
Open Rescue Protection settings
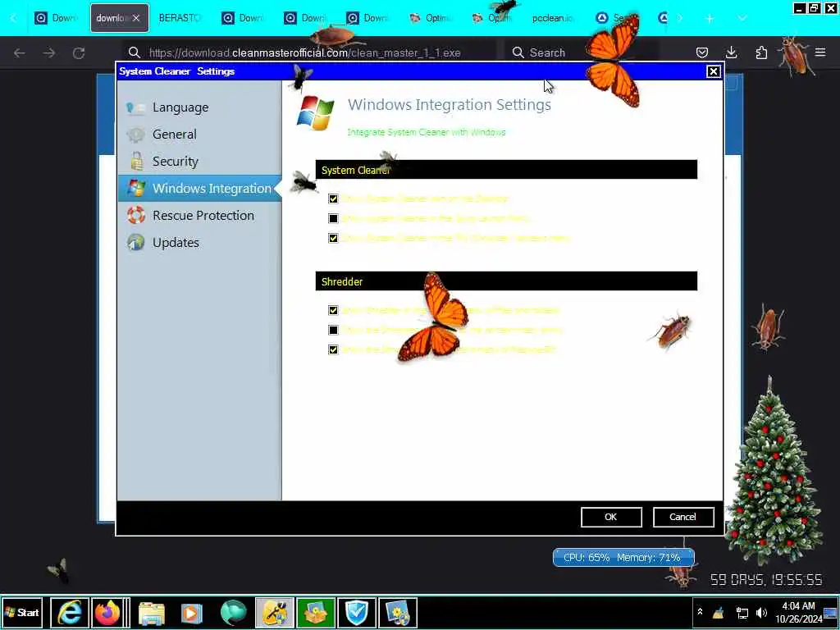[199, 216]
